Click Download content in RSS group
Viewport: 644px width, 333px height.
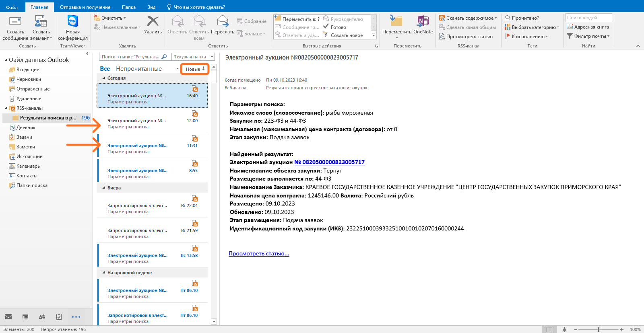click(468, 18)
